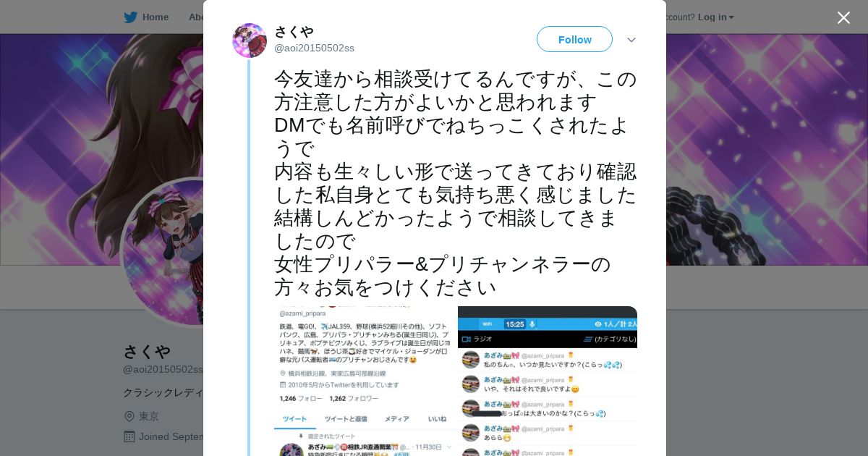
Task: Open the @aoi20150502ss handle in the tweet header
Action: (314, 48)
